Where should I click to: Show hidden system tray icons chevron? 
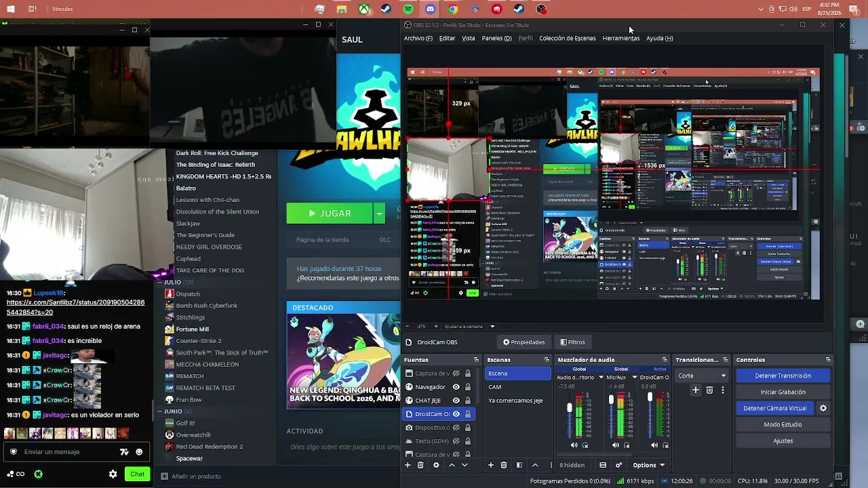click(x=761, y=9)
